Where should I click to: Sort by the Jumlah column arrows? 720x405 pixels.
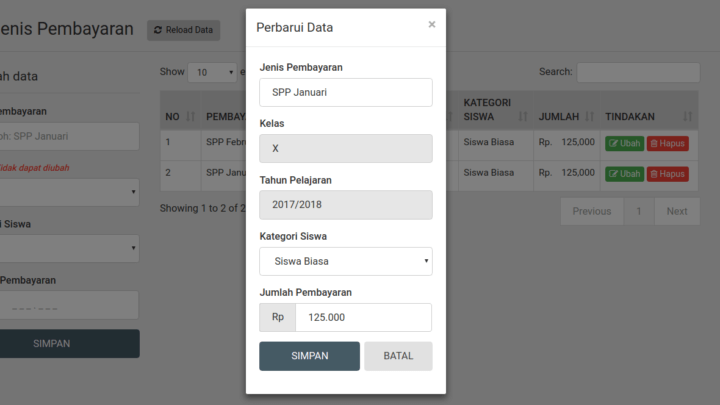click(590, 117)
